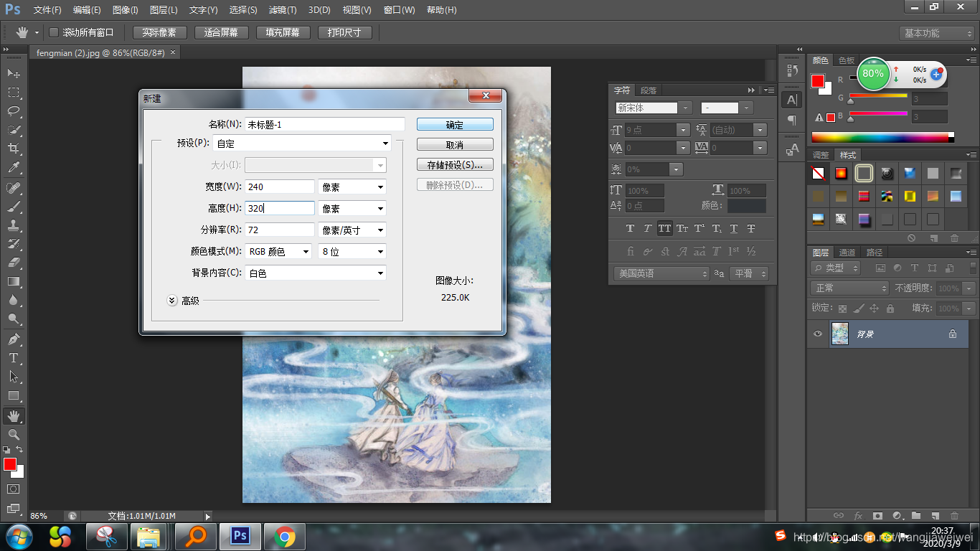Switch to the 通道 tab
The image size is (980, 551).
point(847,253)
